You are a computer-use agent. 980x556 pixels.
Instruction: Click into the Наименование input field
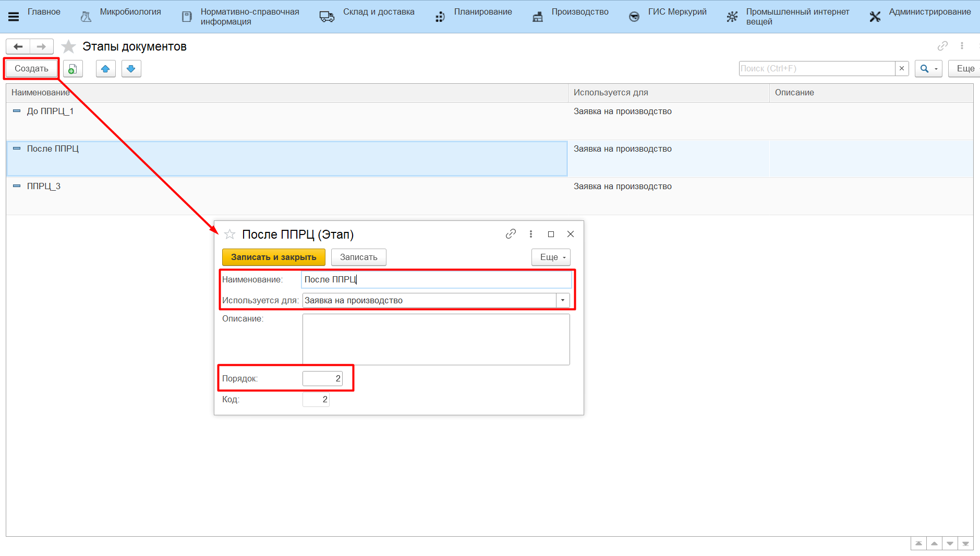click(436, 280)
